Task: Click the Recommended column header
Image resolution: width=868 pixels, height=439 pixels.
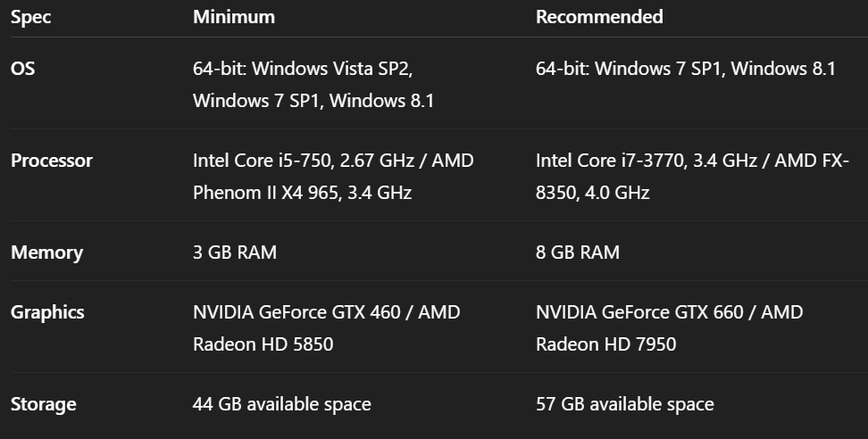Action: (599, 17)
